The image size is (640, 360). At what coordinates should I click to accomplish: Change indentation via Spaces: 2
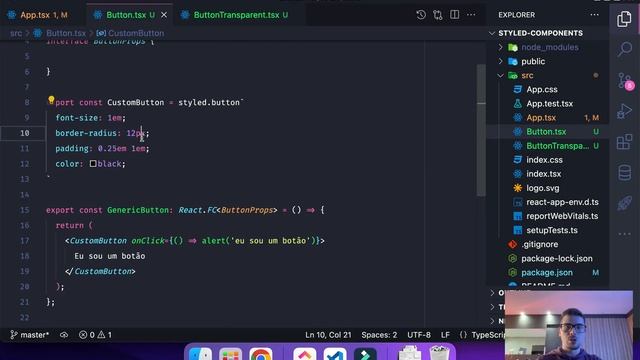[x=379, y=335]
